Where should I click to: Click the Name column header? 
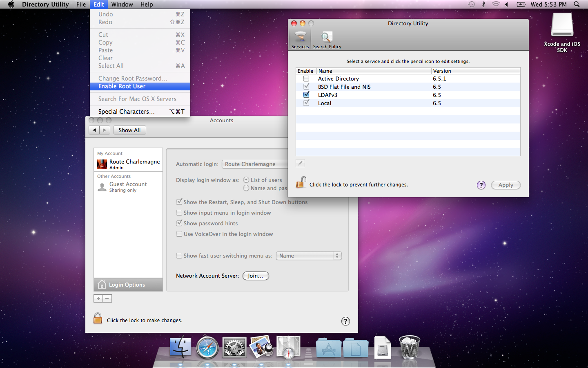tap(374, 71)
